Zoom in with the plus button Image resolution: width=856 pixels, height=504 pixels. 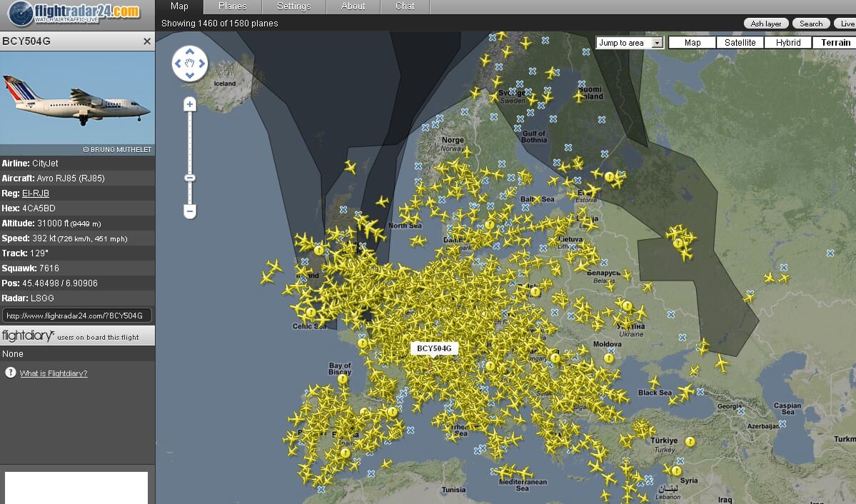[x=190, y=104]
